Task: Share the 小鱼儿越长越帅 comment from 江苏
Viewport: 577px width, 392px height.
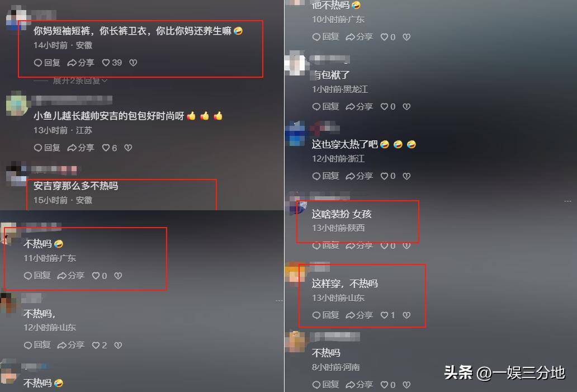Action: 81,148
